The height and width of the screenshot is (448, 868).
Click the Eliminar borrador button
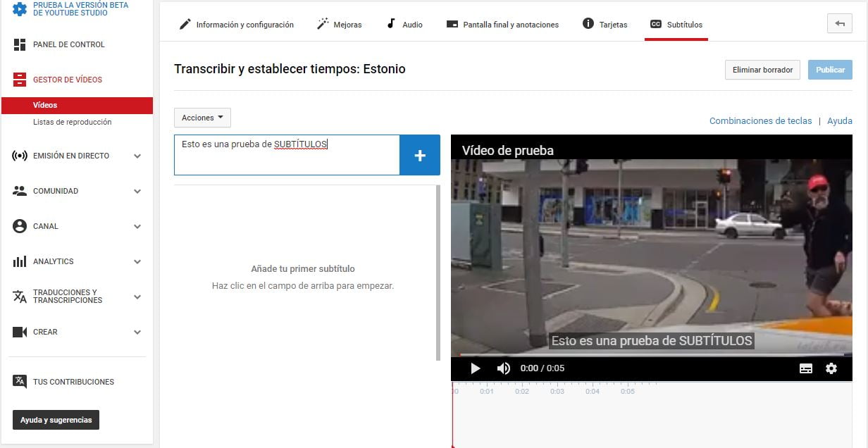coord(762,70)
